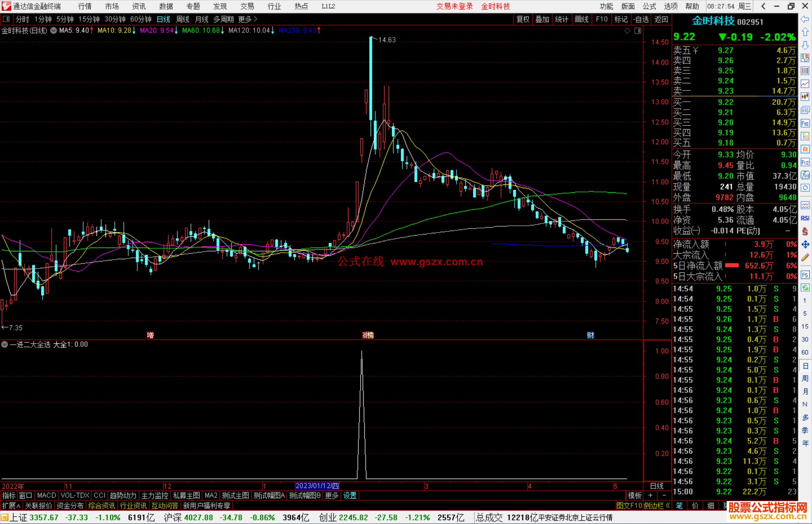
Task: Toggle the moving averages indicator circle button
Action: (x=54, y=30)
